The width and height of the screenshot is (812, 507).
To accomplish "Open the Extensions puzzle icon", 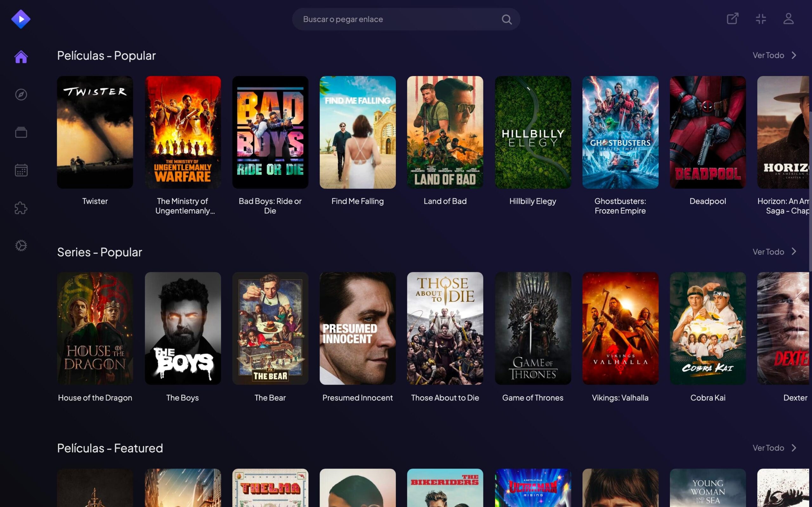I will click(21, 208).
